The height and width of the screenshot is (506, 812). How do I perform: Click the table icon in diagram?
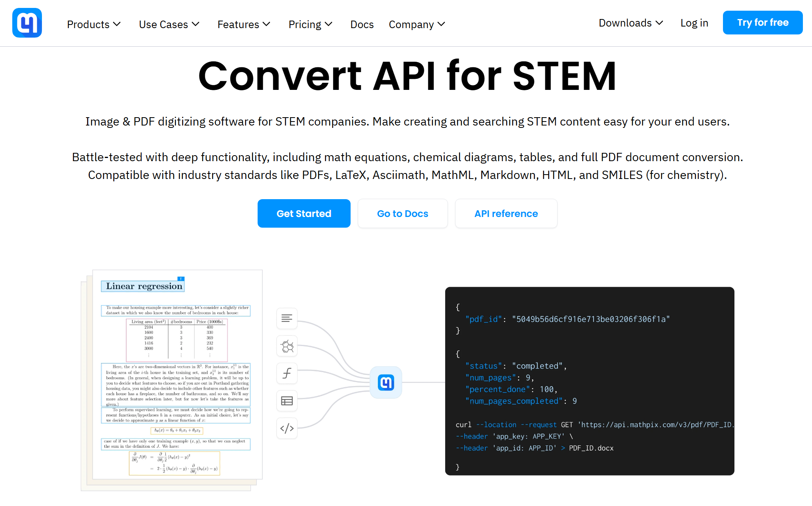287,401
